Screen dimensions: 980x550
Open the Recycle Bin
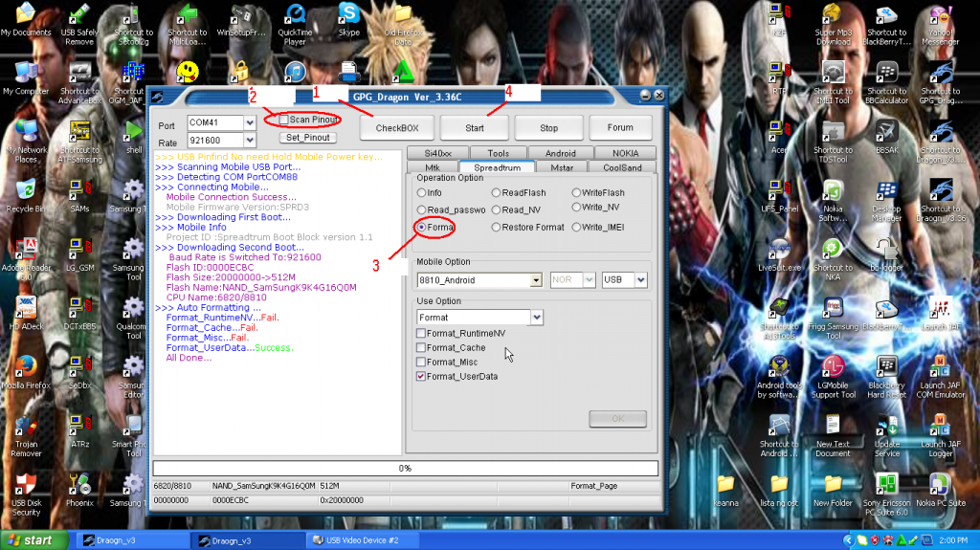(x=26, y=189)
